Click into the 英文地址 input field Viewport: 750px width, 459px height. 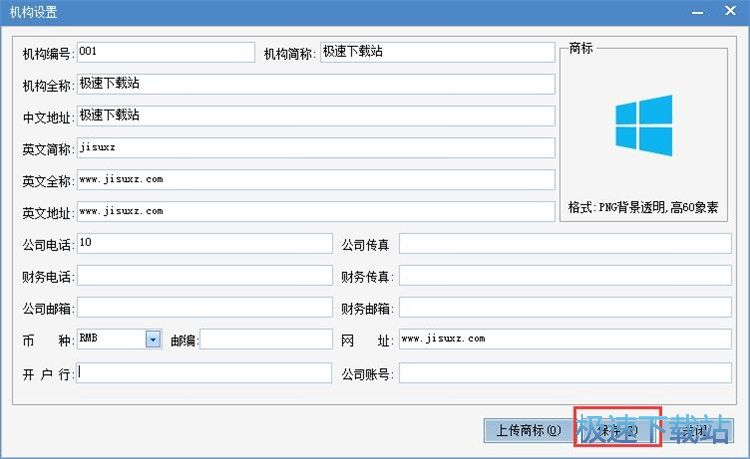[x=316, y=211]
